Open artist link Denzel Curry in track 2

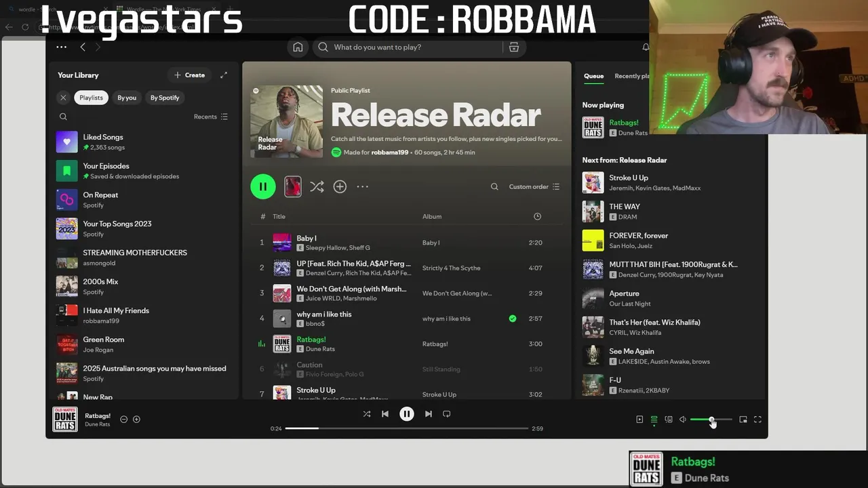point(324,273)
